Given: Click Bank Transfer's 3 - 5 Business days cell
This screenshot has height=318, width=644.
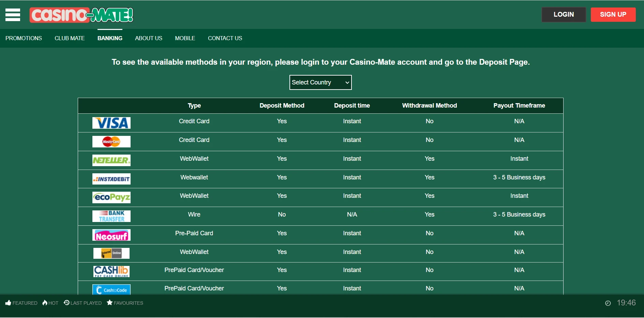Looking at the screenshot, I should (x=519, y=214).
